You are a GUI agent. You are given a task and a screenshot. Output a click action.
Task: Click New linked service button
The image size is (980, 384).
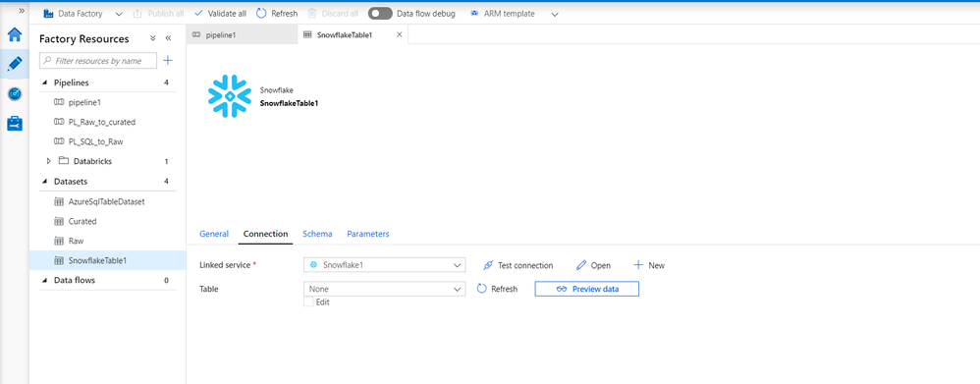649,265
